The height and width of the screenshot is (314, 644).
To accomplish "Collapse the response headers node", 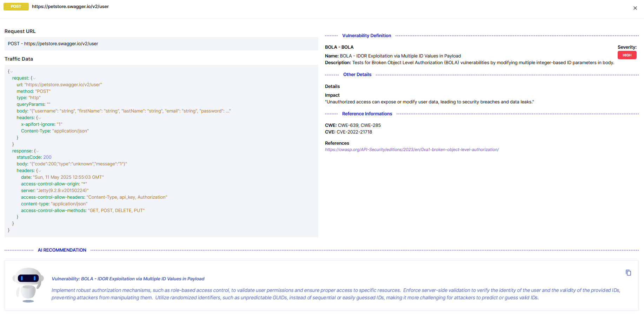I will [x=40, y=171].
